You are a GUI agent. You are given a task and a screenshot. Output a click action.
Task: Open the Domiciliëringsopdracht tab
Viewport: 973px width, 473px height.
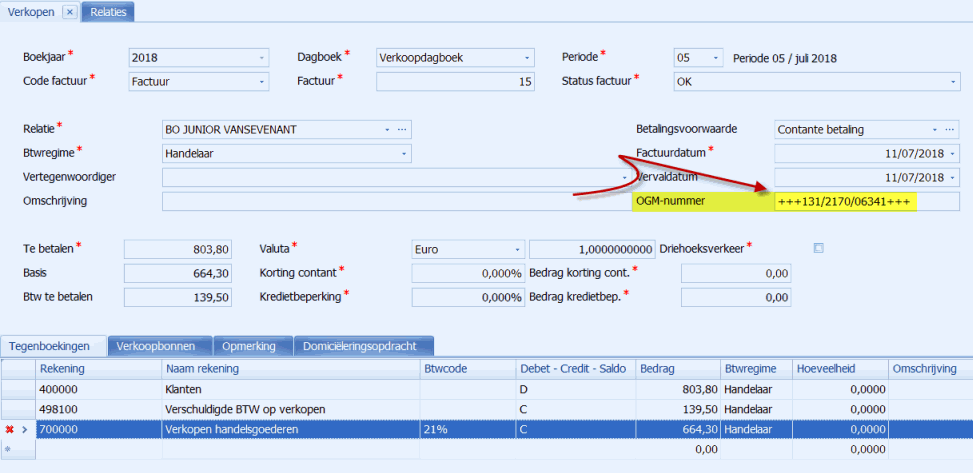tap(364, 346)
